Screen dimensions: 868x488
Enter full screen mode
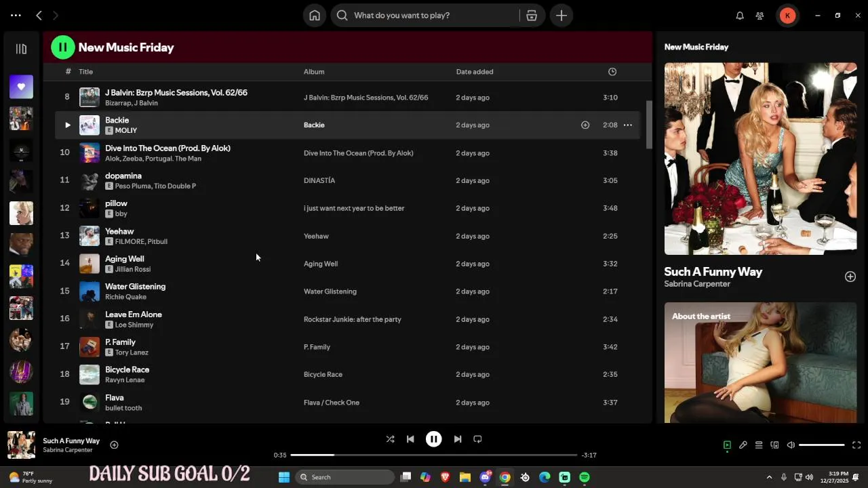point(856,445)
